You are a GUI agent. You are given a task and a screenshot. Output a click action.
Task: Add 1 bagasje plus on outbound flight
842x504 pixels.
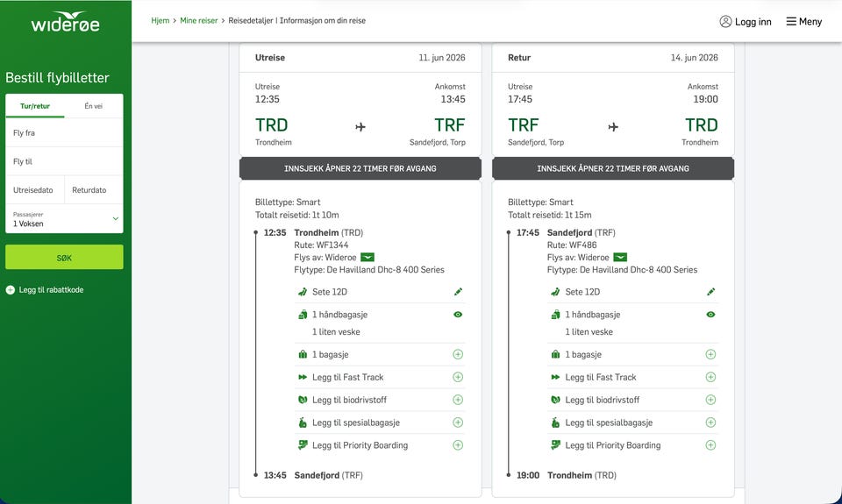coord(458,354)
